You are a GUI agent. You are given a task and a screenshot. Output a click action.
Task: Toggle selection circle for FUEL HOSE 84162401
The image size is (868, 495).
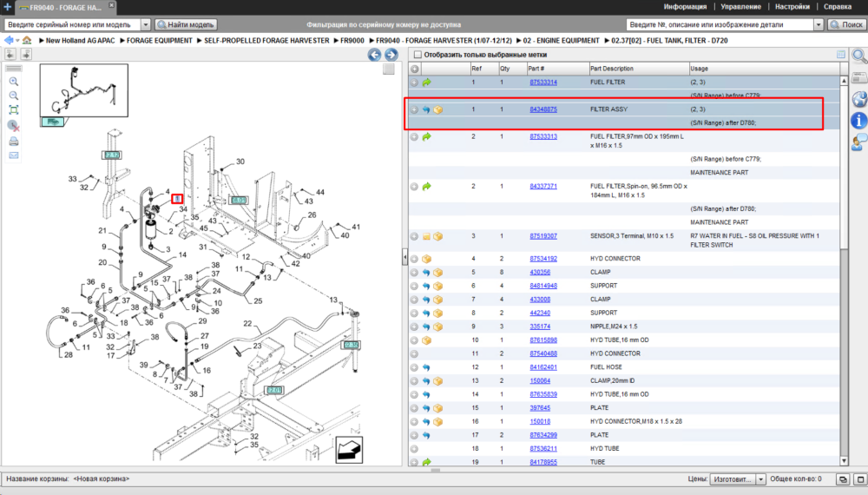pos(414,367)
